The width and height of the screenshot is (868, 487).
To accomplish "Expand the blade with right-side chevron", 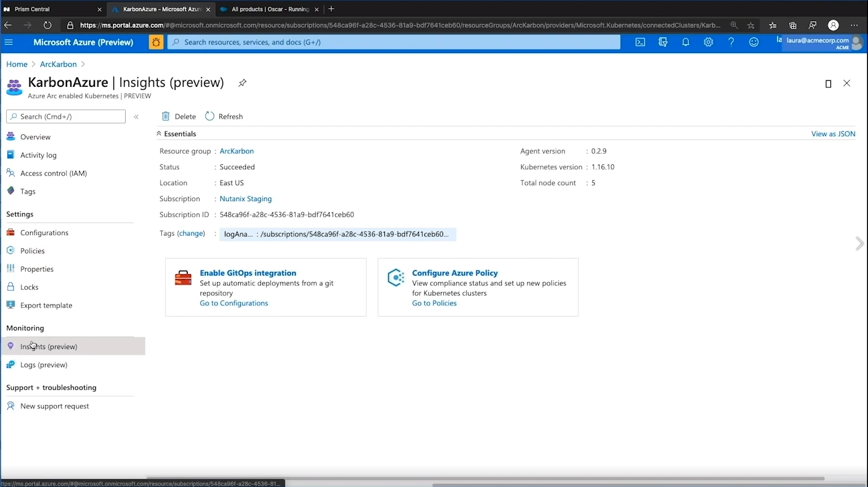I will click(x=859, y=244).
